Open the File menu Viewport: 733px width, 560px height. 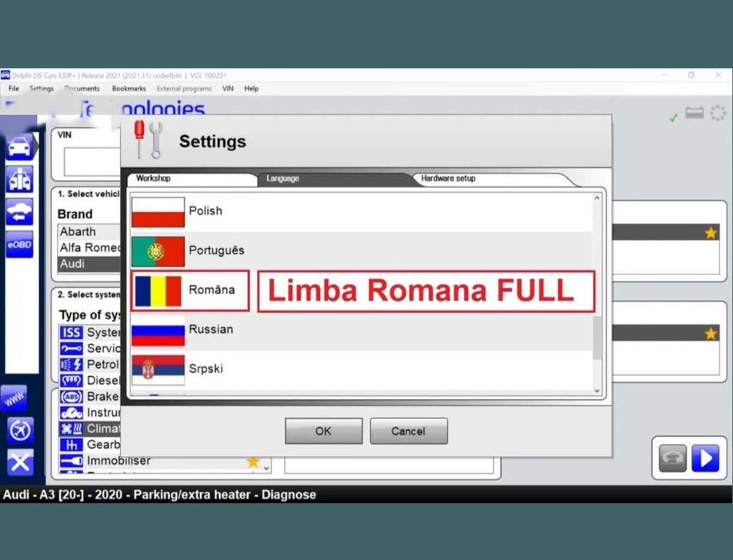(14, 88)
